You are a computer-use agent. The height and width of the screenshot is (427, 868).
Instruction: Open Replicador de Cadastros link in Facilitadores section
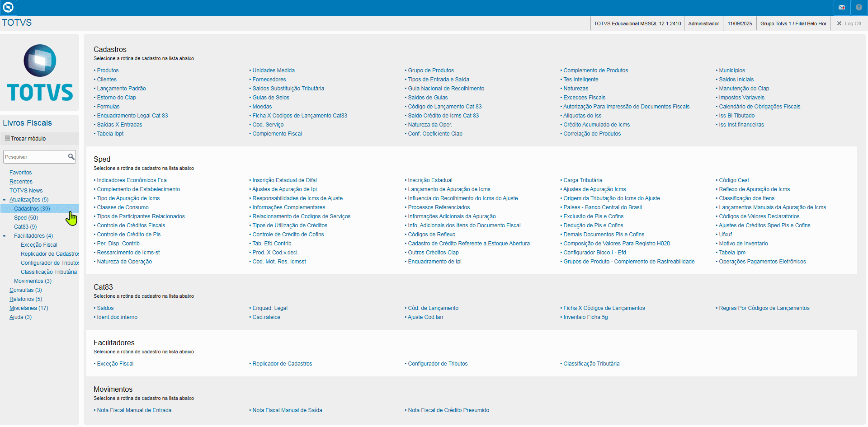282,364
